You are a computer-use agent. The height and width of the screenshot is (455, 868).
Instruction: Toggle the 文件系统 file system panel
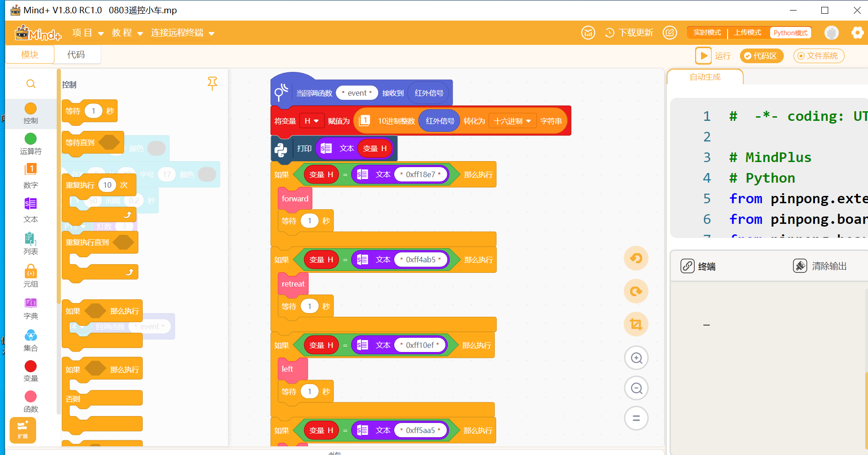819,56
